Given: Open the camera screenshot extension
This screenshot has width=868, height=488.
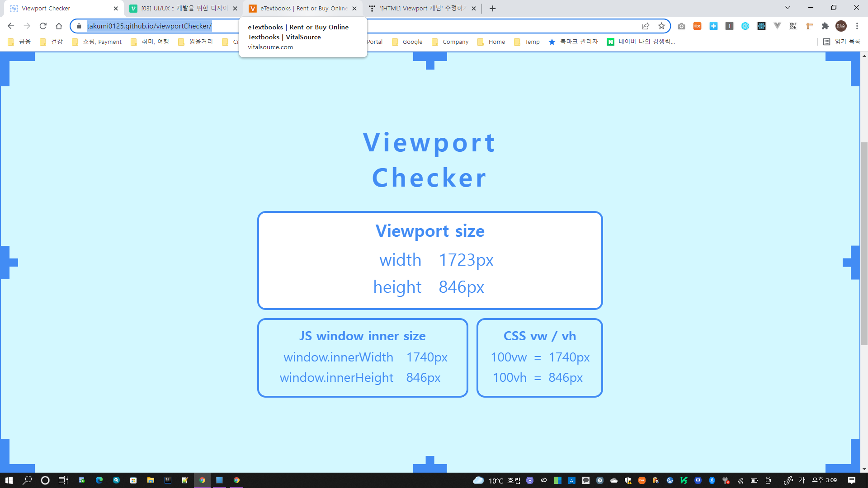Looking at the screenshot, I should tap(681, 26).
